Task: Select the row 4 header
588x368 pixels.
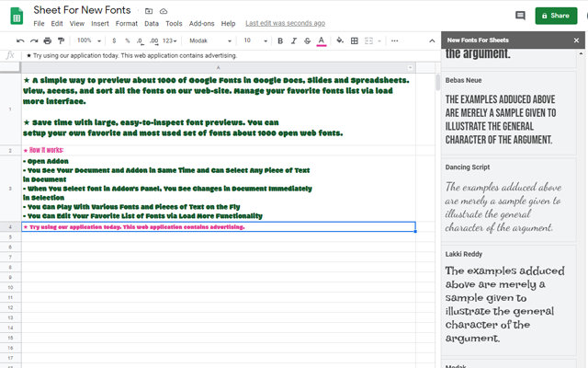Action: click(10, 227)
